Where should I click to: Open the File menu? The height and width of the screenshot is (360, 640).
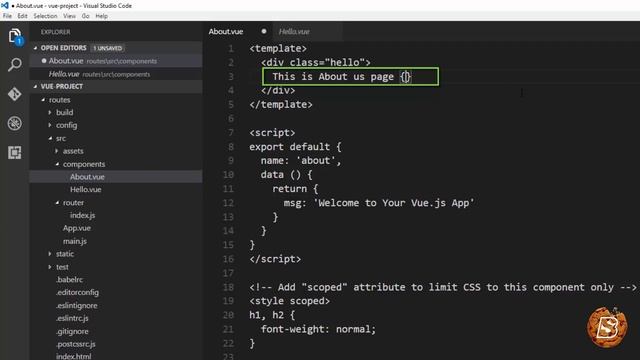click(7, 16)
